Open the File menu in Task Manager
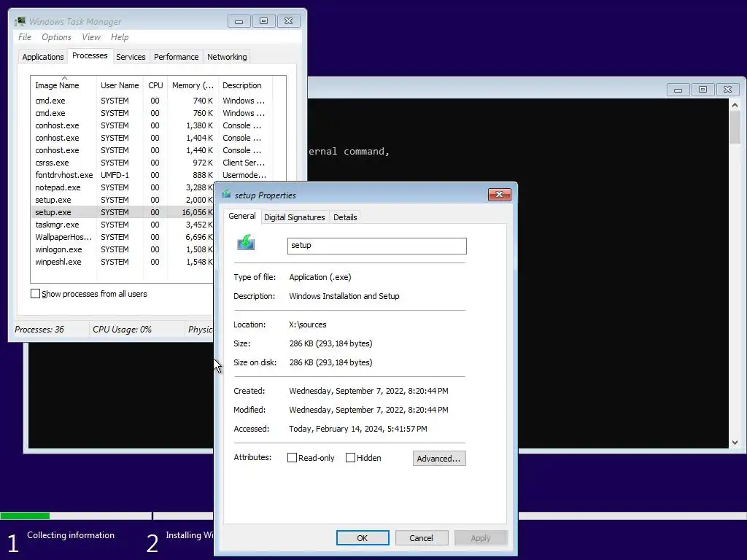Viewport: 747px width, 560px height. (x=25, y=37)
